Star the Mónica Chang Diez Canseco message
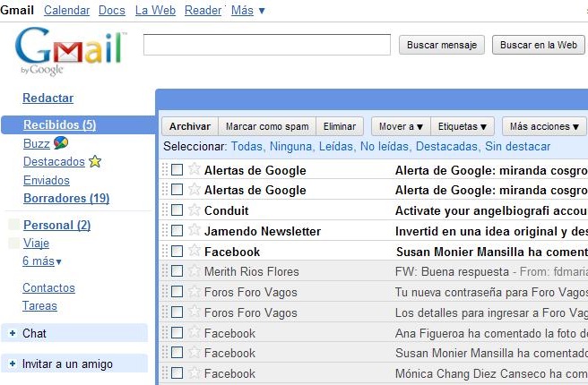The image size is (588, 385). tap(195, 372)
